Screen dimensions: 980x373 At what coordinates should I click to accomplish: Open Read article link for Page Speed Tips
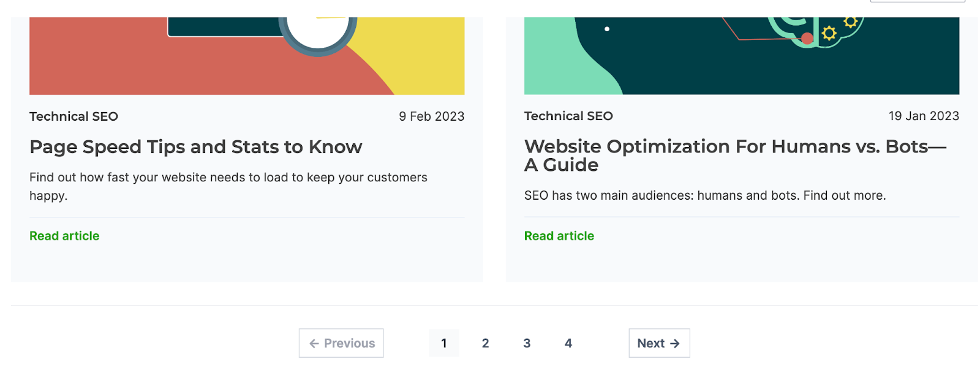64,236
